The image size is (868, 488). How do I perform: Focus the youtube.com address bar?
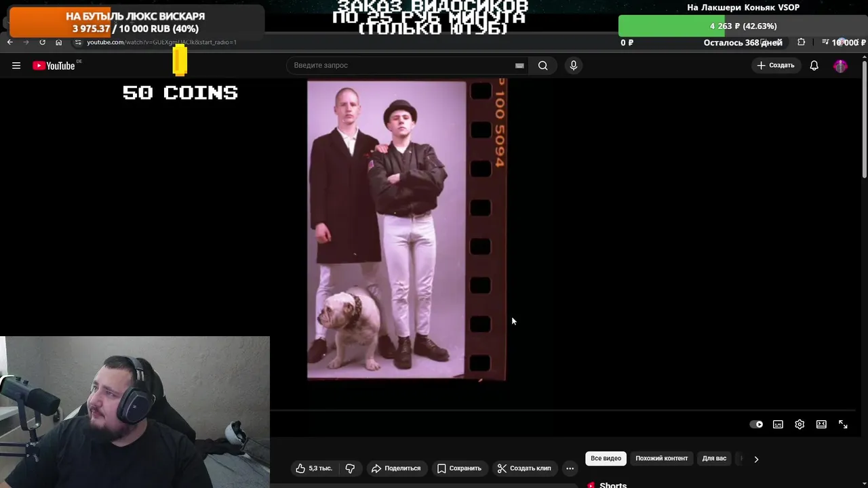pyautogui.click(x=161, y=42)
